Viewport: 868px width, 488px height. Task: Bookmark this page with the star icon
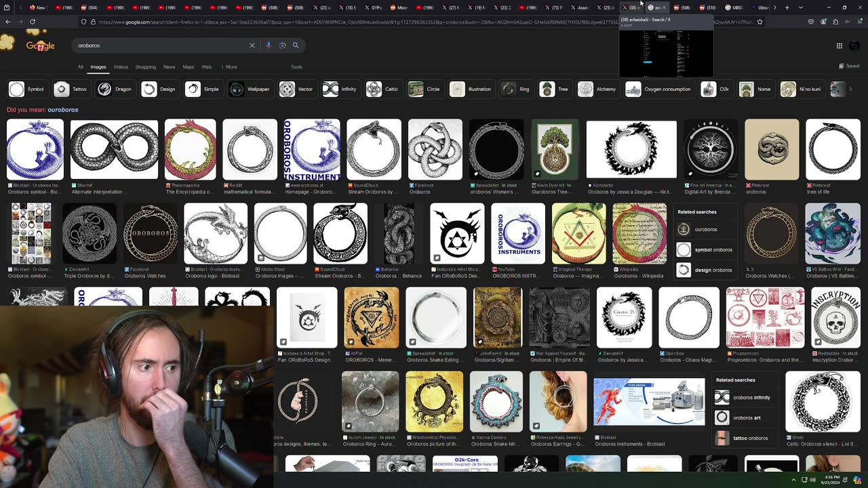tap(759, 22)
